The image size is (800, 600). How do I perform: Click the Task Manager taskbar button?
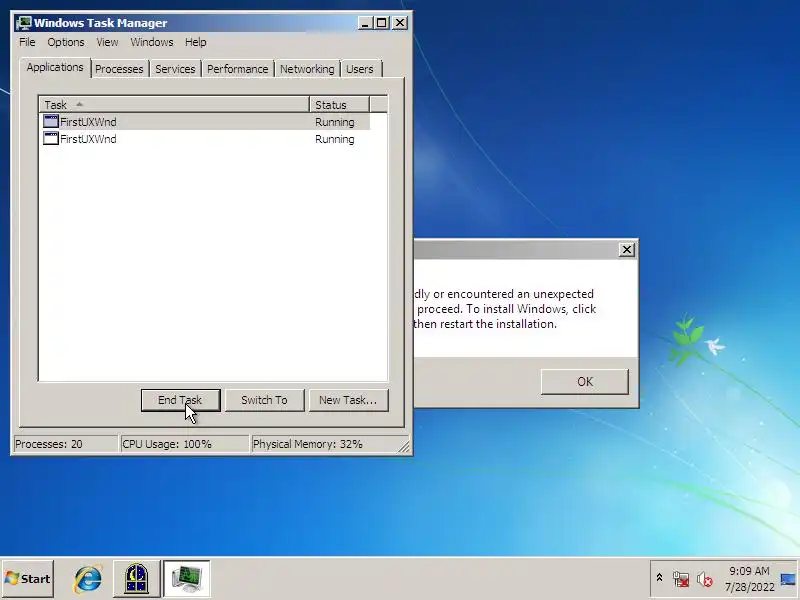click(187, 579)
